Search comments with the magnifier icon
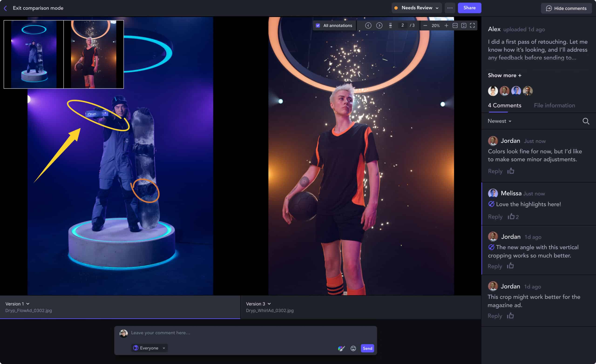Viewport: 596px width, 364px height. click(586, 121)
